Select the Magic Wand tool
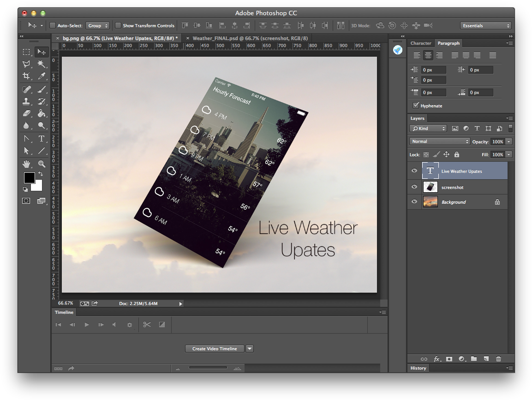The width and height of the screenshot is (532, 400). tap(42, 64)
